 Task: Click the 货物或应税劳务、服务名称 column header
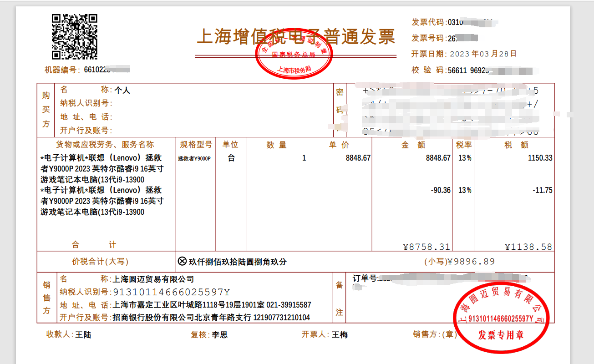pos(105,144)
